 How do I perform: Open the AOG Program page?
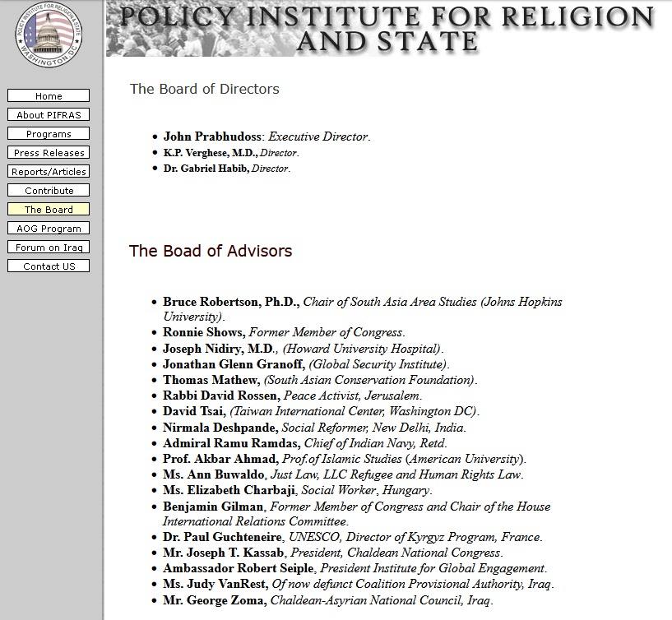point(49,228)
